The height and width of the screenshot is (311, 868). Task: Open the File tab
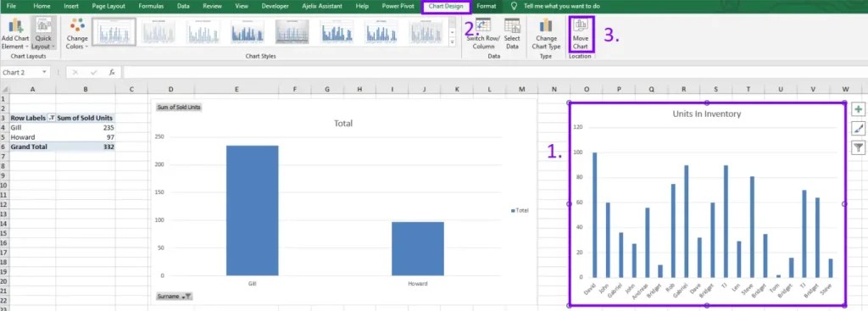[x=11, y=6]
